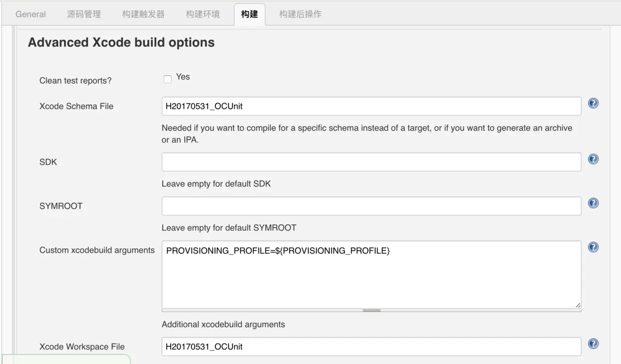Click help icon for Xcode Schema File

(x=593, y=104)
